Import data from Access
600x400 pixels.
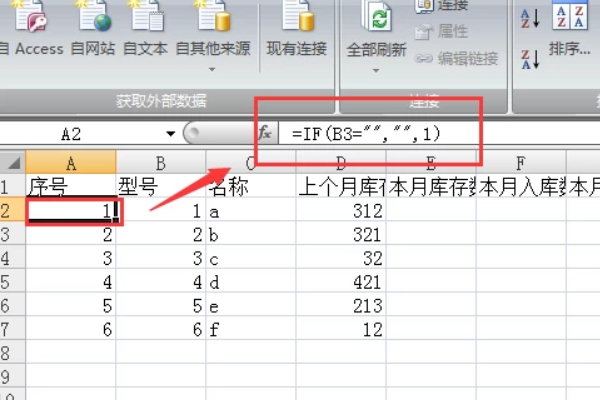pyautogui.click(x=32, y=31)
